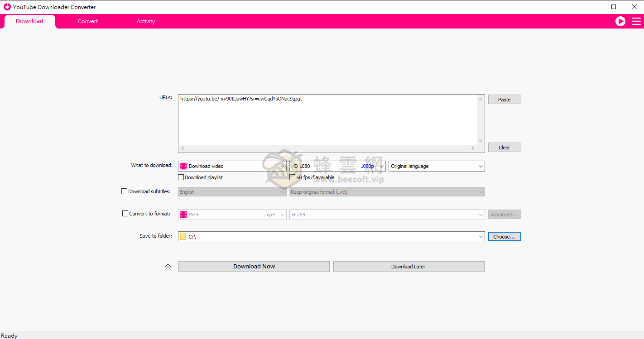Click the URLs horizontal scroll left arrow
Viewport: 644px width, 339px height.
pos(183,148)
